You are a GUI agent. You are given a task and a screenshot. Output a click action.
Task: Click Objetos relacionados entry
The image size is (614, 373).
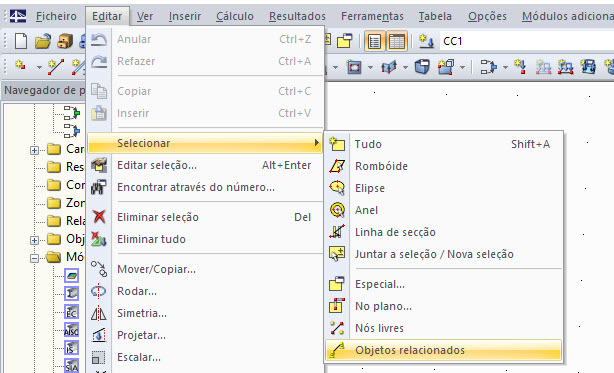(x=444, y=350)
